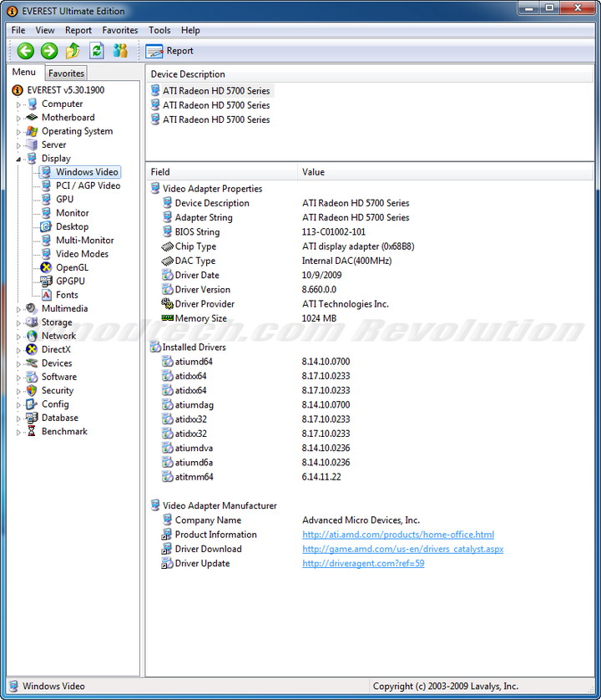Click the Devices icon in tree
Screen dimensions: 601x700
(x=31, y=363)
